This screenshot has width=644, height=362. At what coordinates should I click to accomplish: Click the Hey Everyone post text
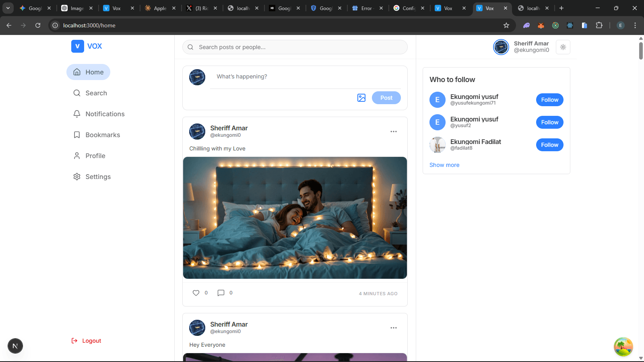[207, 345]
